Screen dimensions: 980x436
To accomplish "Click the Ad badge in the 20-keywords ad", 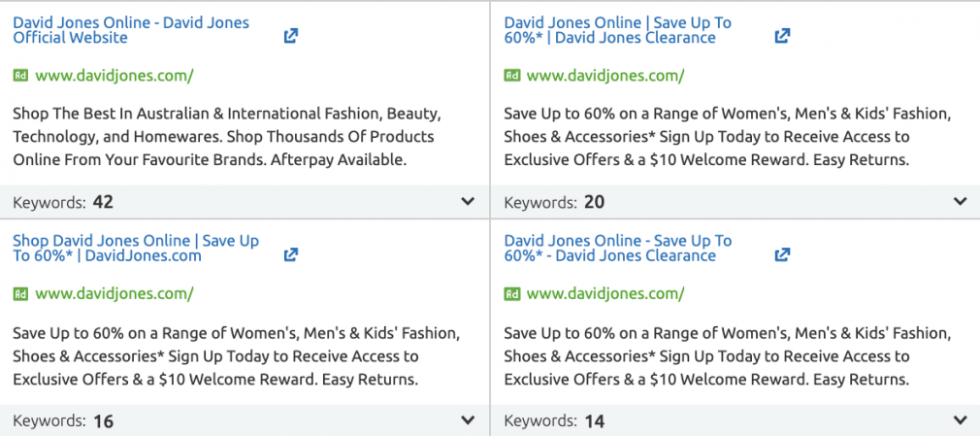I will (512, 76).
